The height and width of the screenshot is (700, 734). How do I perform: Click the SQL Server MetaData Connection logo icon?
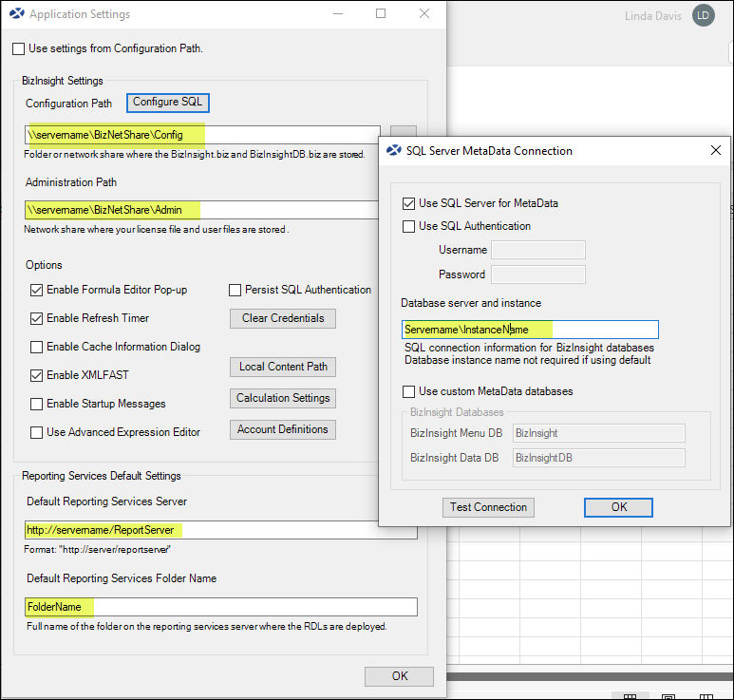[394, 150]
